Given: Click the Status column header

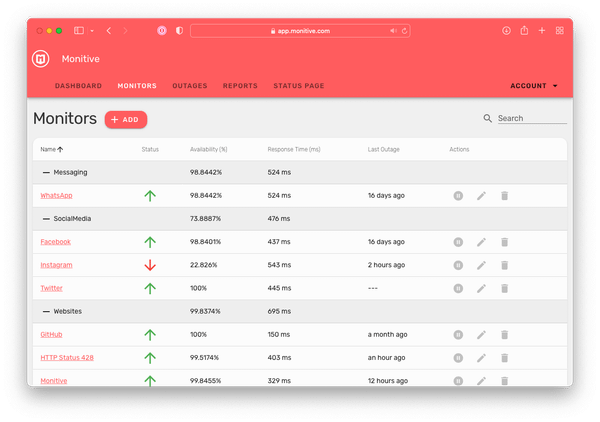Looking at the screenshot, I should click(150, 150).
